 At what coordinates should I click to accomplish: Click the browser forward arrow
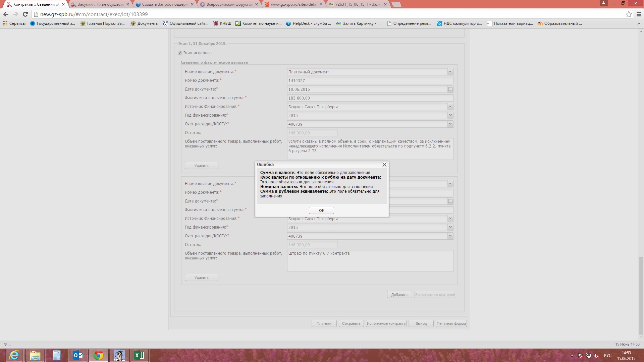15,14
